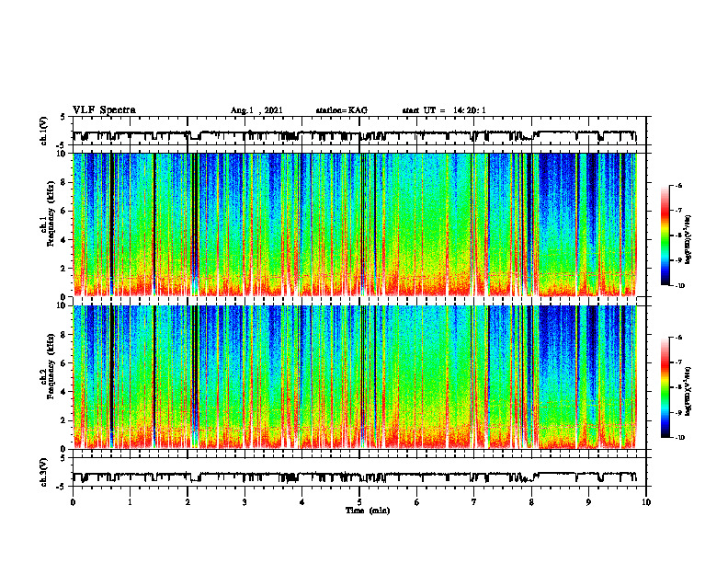Click the "Time (min)" x-axis label
728x563 pixels.
point(368,511)
